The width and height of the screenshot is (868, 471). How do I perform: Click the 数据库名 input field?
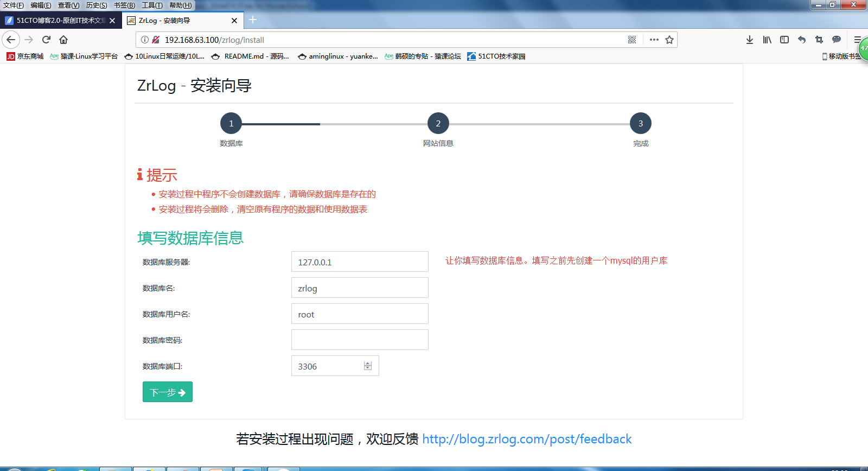click(360, 288)
